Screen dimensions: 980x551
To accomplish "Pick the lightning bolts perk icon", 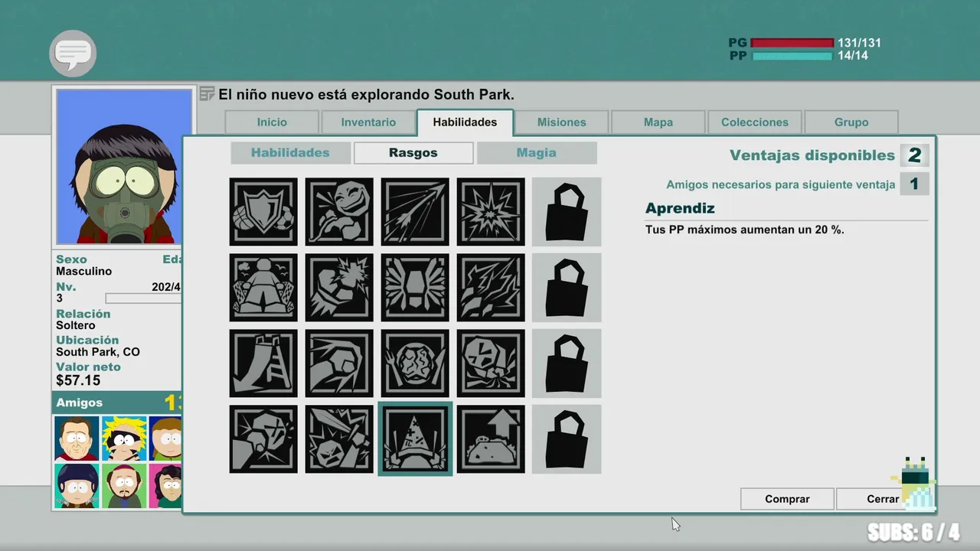I will 491,288.
